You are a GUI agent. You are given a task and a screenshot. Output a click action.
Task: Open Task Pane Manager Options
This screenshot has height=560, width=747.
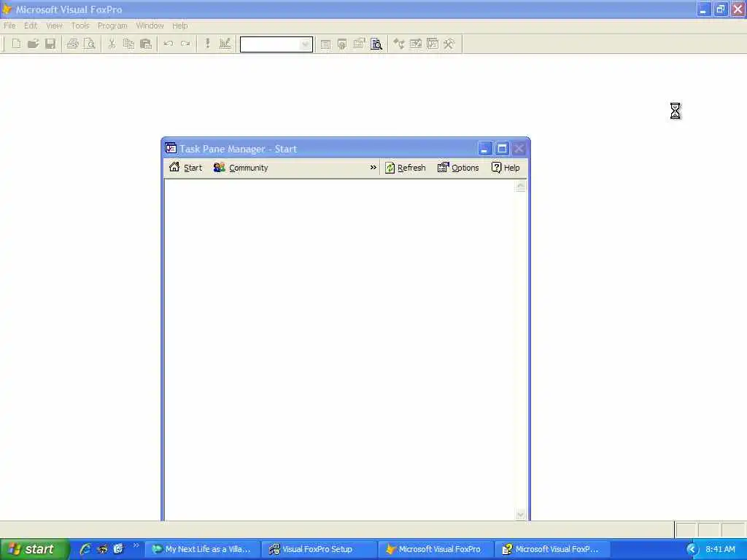click(458, 168)
